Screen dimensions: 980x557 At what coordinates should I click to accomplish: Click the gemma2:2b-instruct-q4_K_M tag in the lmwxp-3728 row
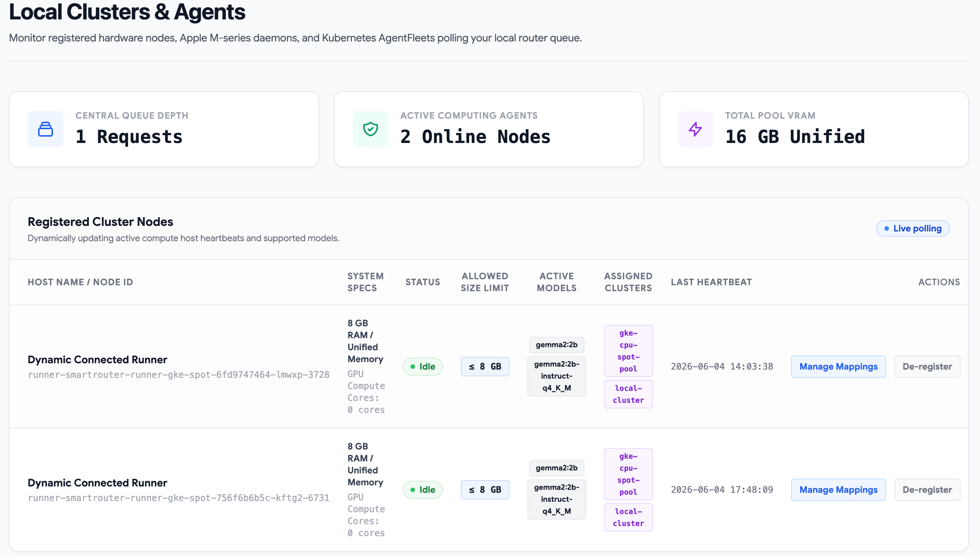tap(556, 376)
